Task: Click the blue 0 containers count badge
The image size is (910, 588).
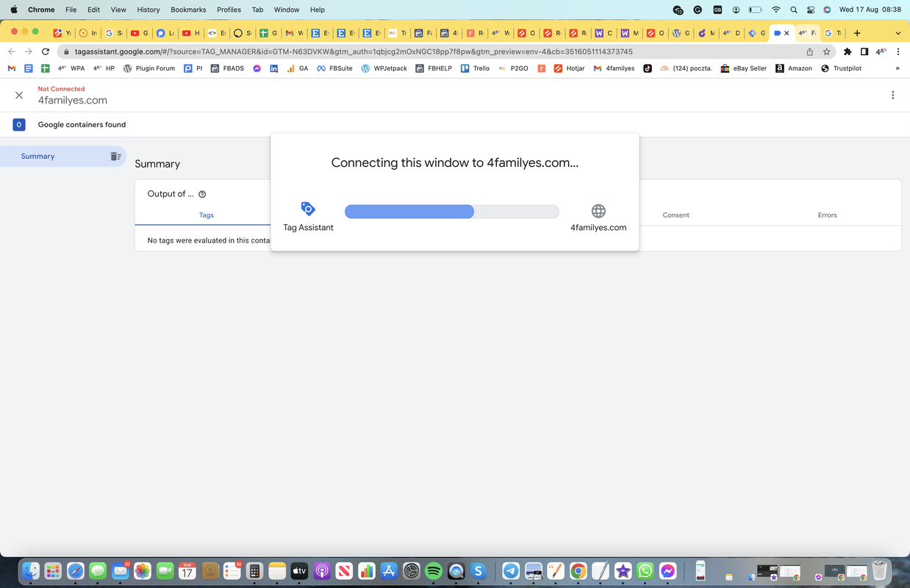Action: point(19,124)
